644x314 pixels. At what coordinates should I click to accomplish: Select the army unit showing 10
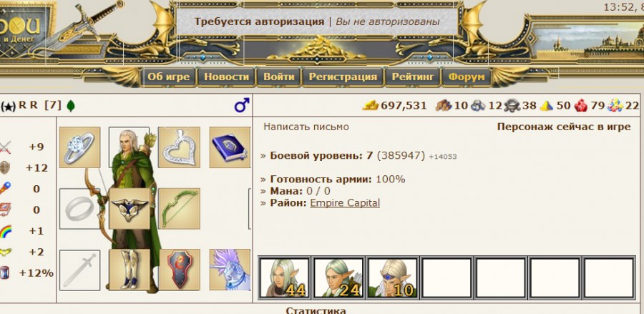coord(393,278)
